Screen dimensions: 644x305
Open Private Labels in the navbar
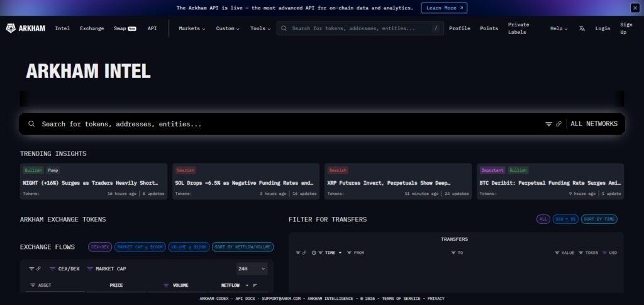tap(518, 28)
